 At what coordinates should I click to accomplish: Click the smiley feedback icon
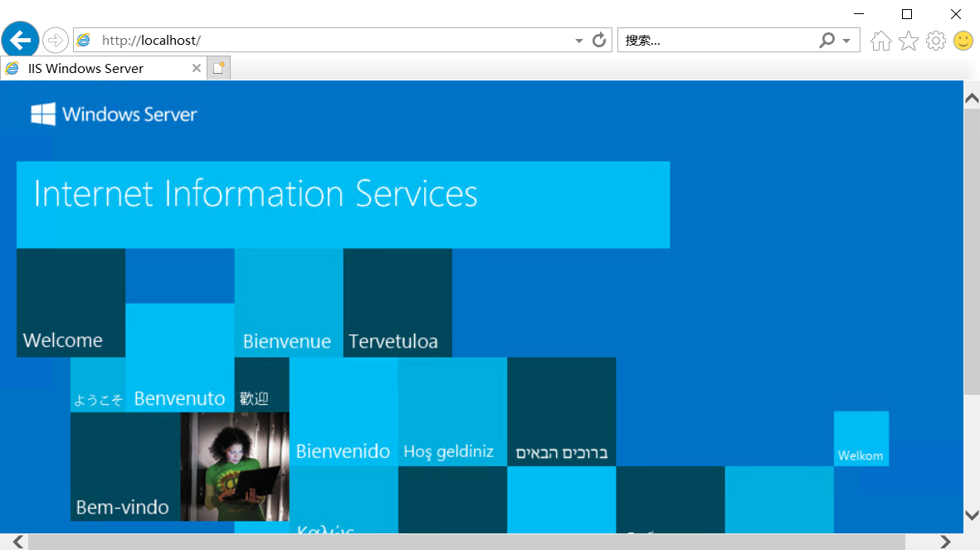click(963, 41)
